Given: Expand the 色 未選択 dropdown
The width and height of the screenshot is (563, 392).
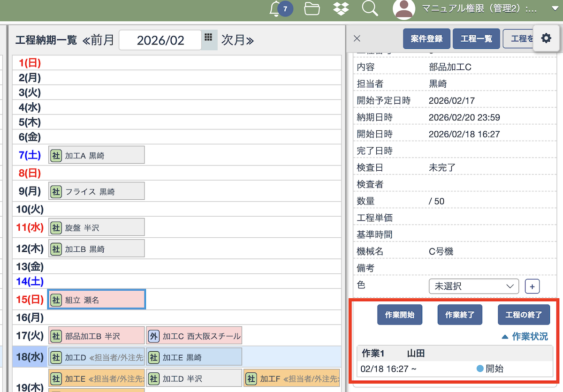Looking at the screenshot, I should pyautogui.click(x=473, y=286).
